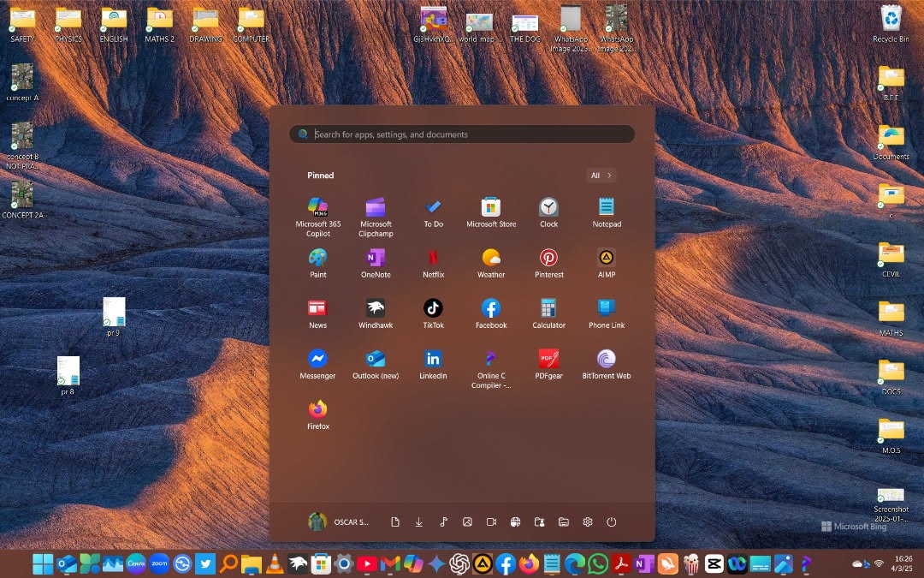Viewport: 924px width, 578px height.
Task: Select the world map image on desktop
Action: (479, 27)
